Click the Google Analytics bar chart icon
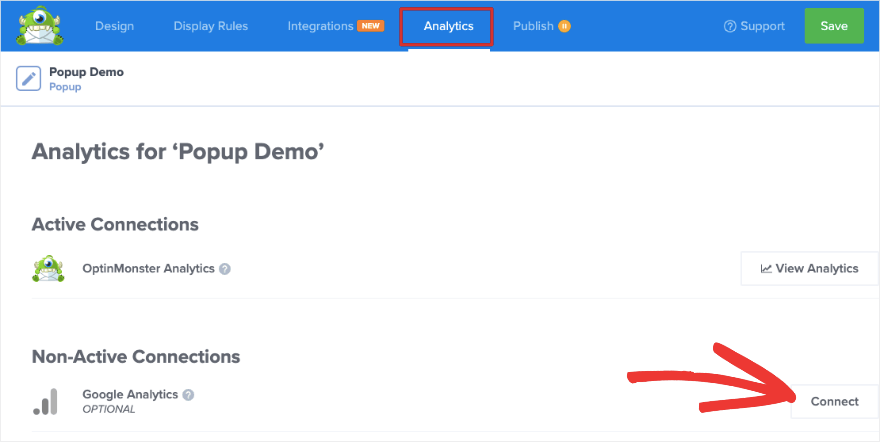 (x=45, y=402)
